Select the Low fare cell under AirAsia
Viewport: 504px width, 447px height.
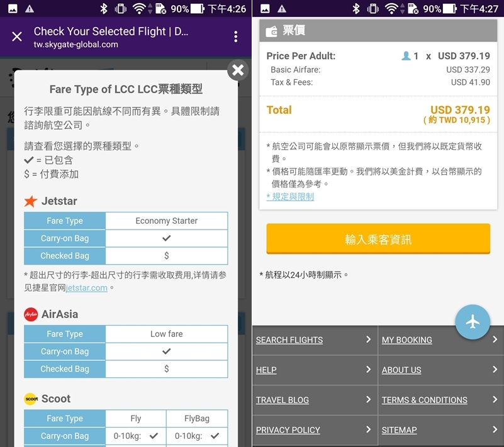point(167,334)
